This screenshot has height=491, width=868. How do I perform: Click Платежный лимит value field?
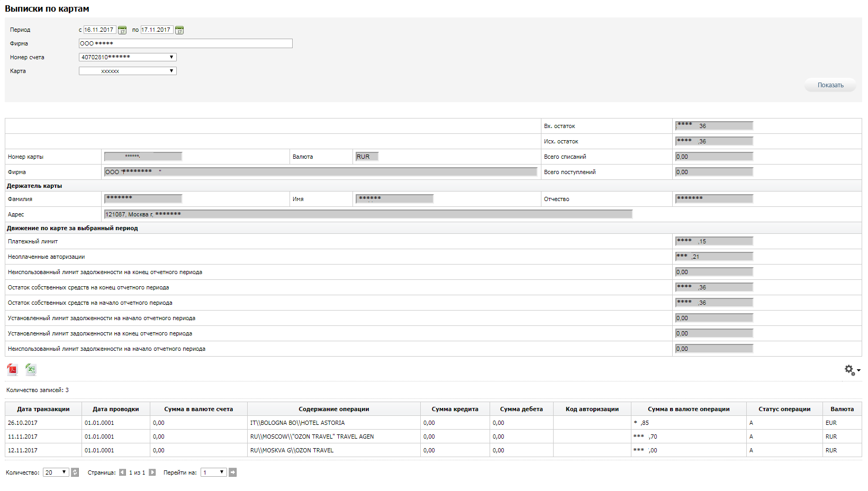coord(714,241)
